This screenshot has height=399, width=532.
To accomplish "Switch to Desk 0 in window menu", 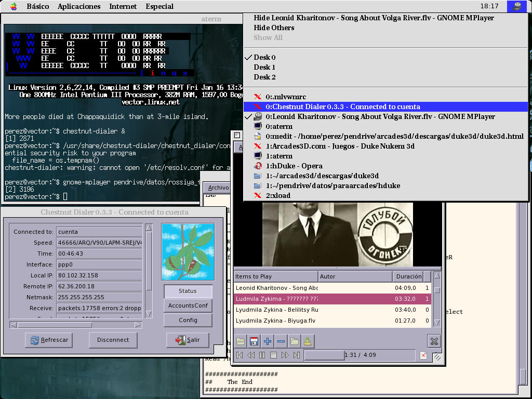I will 385,57.
